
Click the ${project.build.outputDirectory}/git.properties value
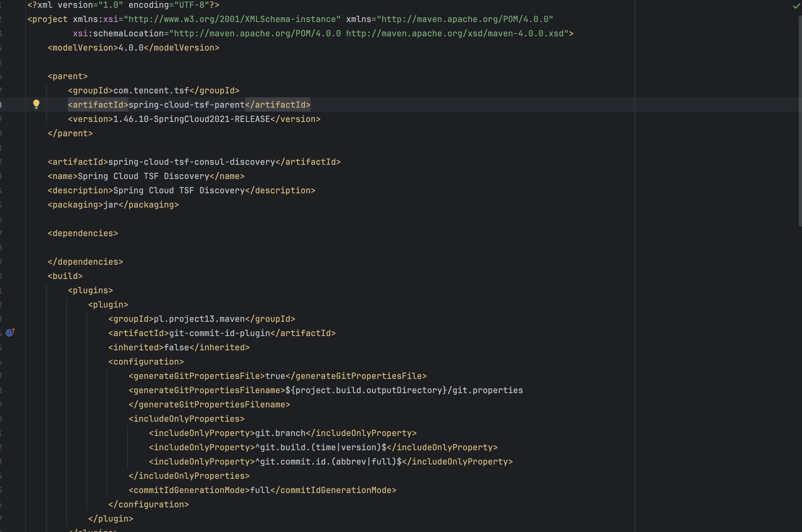tap(404, 390)
